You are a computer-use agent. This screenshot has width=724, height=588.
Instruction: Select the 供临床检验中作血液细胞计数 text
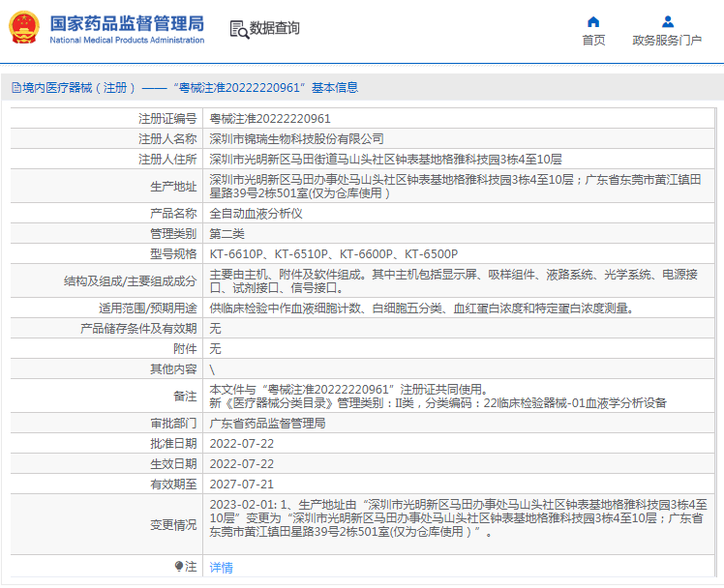423,309
